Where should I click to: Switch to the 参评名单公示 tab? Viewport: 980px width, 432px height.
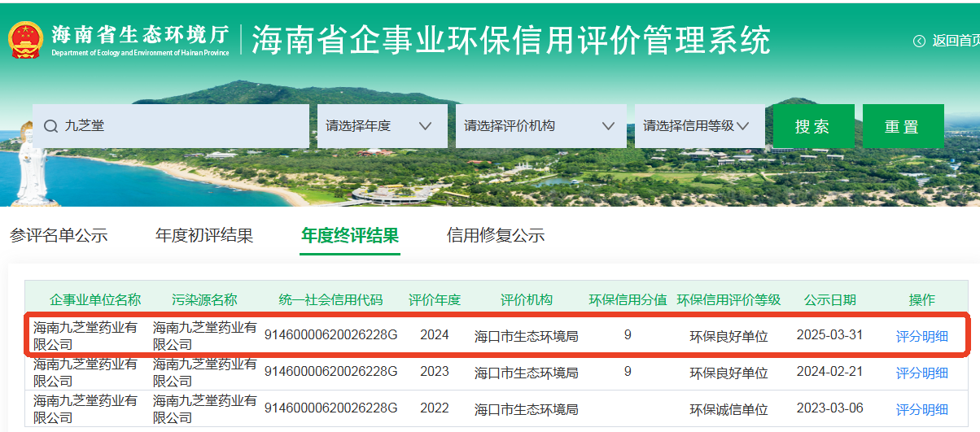pyautogui.click(x=59, y=236)
